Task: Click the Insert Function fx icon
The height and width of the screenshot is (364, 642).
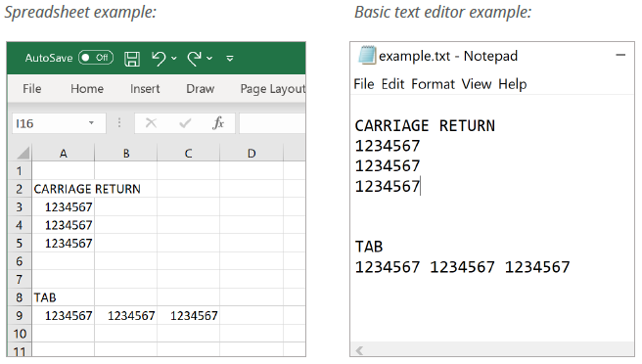Action: [x=218, y=123]
